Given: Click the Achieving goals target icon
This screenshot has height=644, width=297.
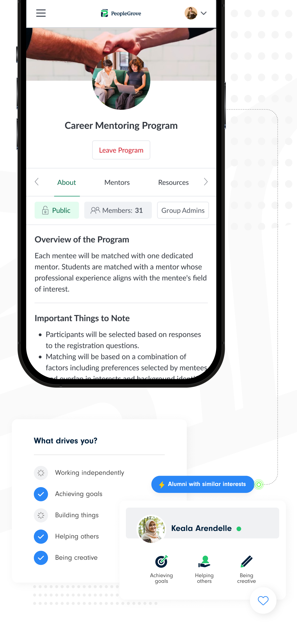Looking at the screenshot, I should pos(161,562).
